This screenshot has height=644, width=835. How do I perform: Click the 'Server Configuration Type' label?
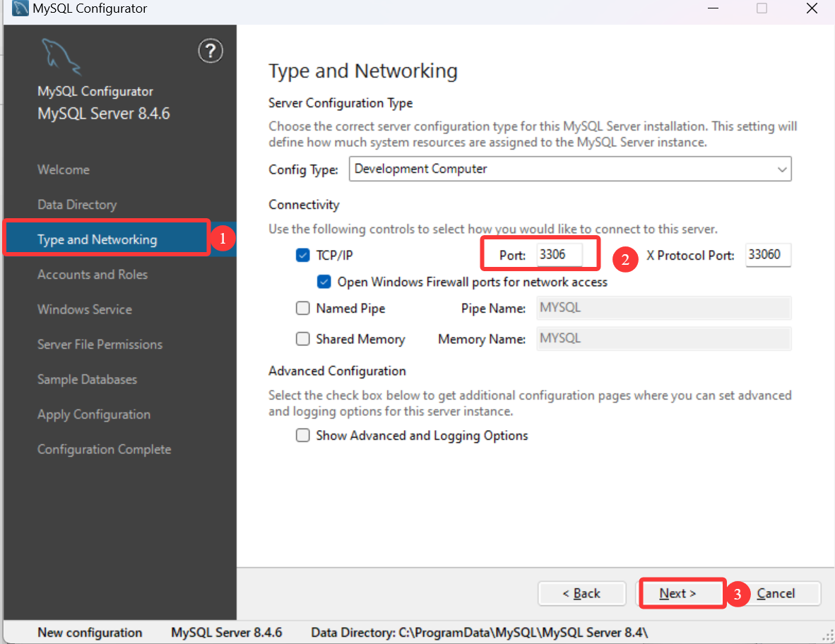[x=340, y=102]
